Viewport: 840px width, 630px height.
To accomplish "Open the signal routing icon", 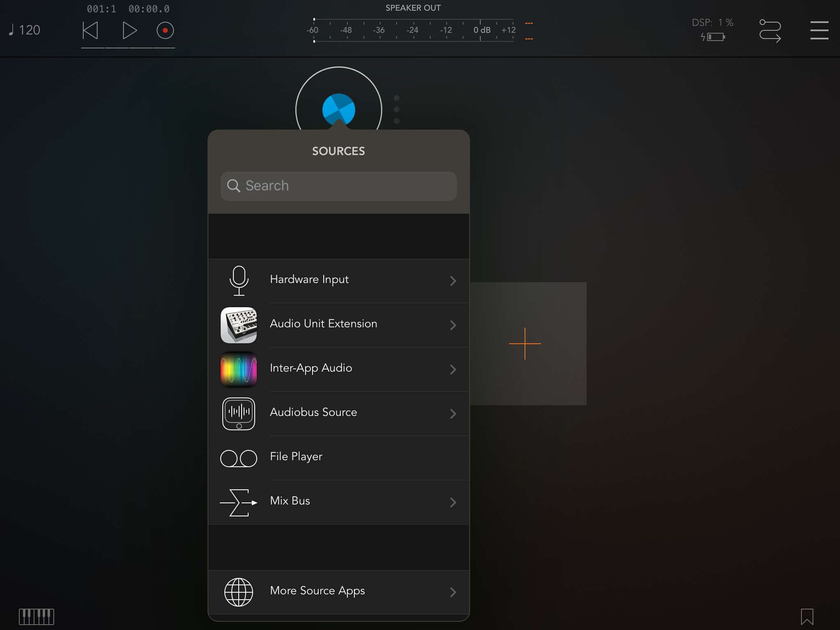I will tap(770, 31).
